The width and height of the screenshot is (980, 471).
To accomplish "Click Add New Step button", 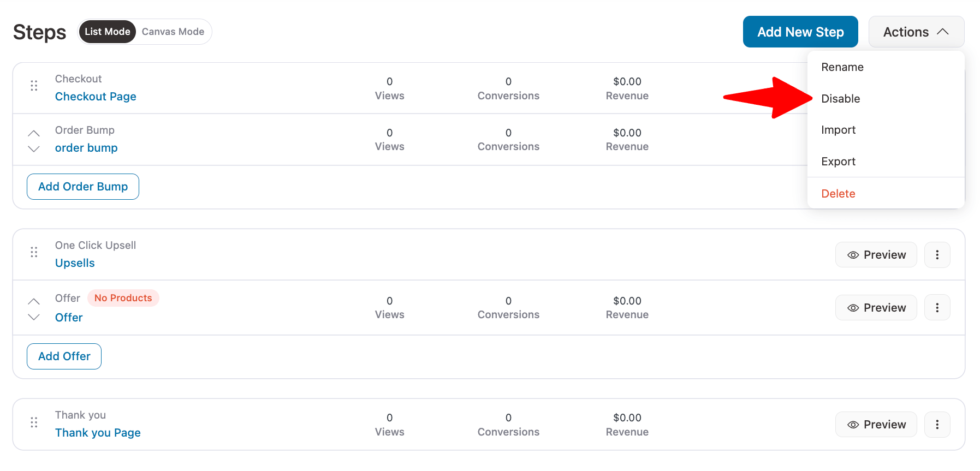I will point(800,32).
